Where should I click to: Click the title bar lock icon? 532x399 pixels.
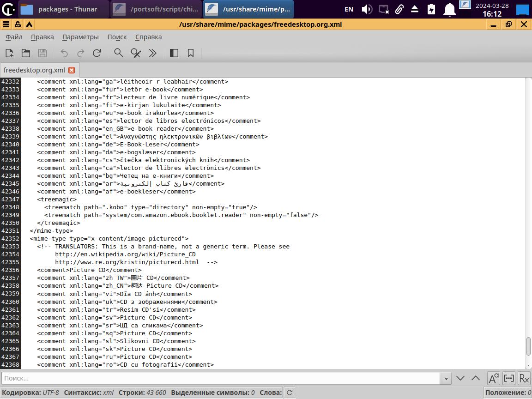tap(18, 24)
